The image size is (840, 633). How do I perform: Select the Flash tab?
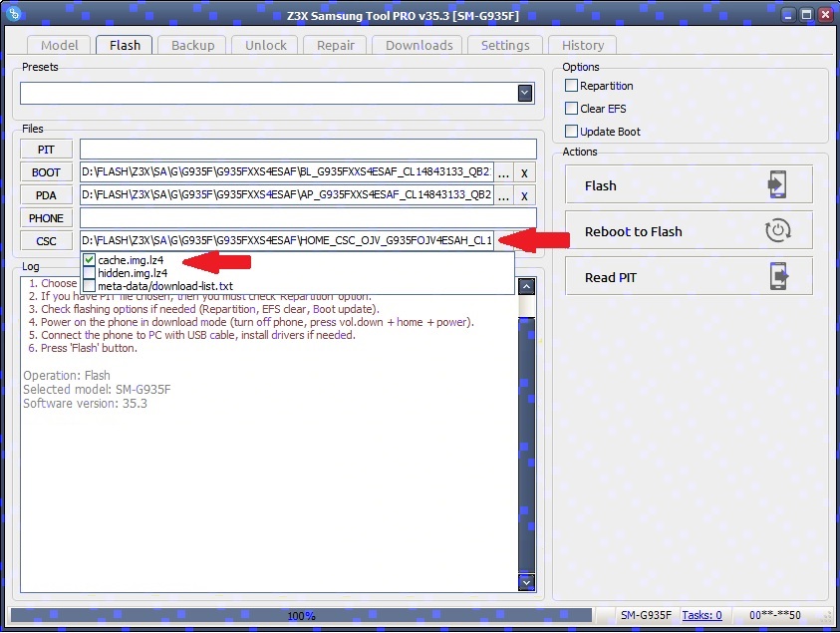[x=125, y=45]
